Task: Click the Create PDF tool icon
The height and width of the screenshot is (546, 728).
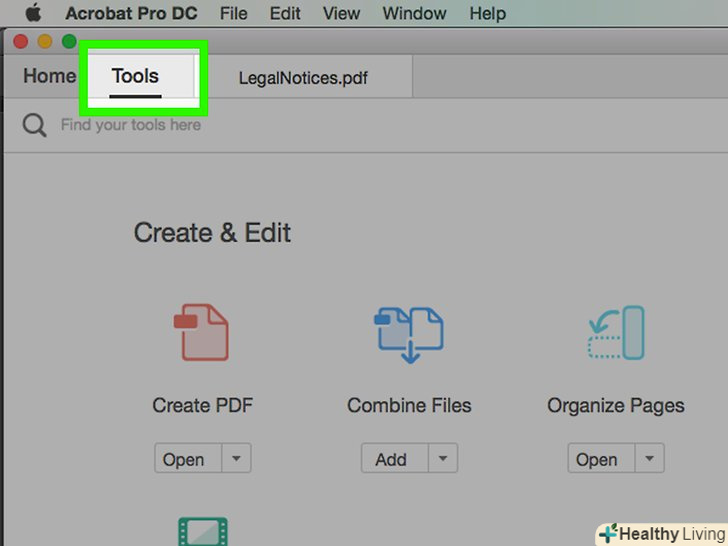Action: pos(202,332)
